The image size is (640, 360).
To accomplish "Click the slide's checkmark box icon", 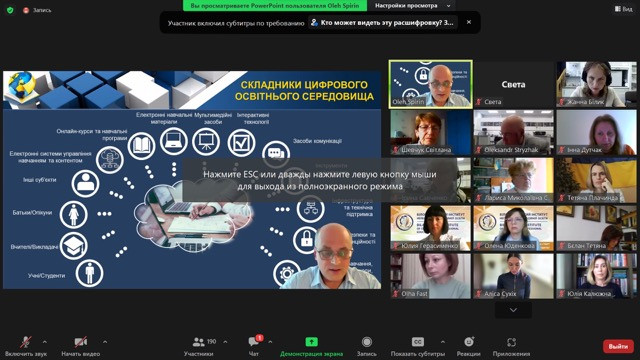I will point(241,143).
